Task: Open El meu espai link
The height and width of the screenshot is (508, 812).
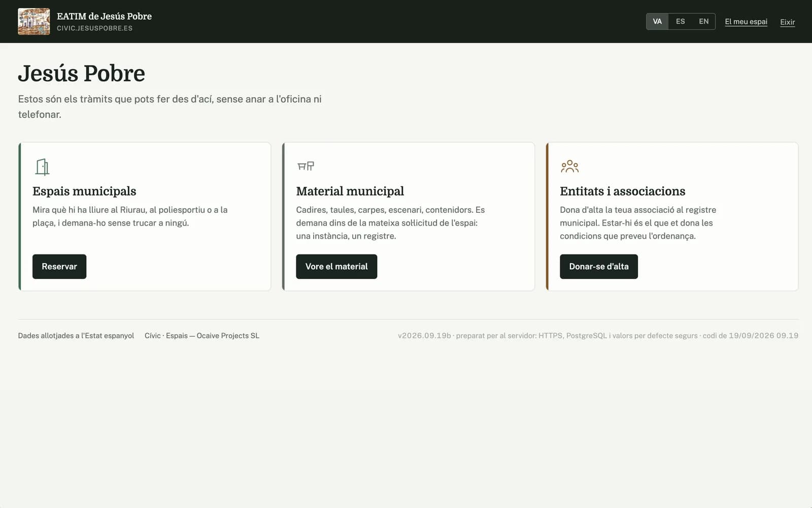Action: [x=746, y=21]
